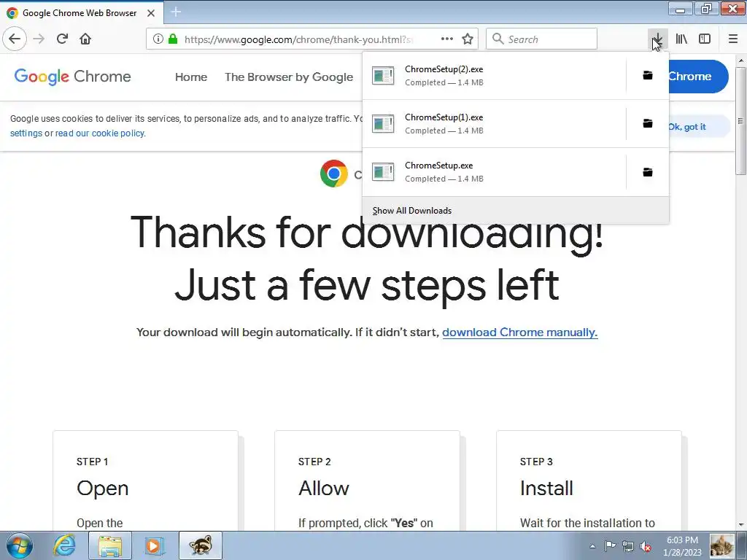Show site information icon in address bar

click(x=158, y=39)
